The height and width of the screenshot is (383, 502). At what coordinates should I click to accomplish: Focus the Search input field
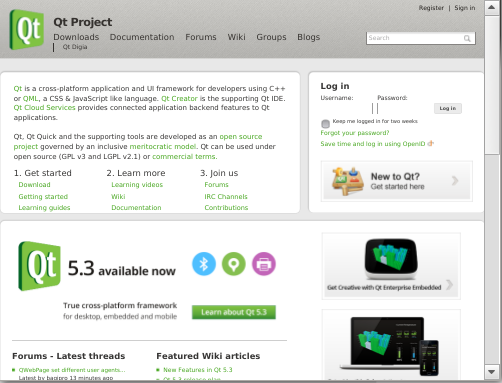point(421,38)
